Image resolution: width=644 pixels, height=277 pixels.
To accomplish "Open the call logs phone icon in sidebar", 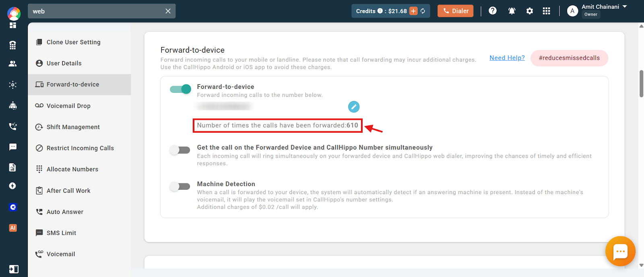I will click(x=13, y=126).
